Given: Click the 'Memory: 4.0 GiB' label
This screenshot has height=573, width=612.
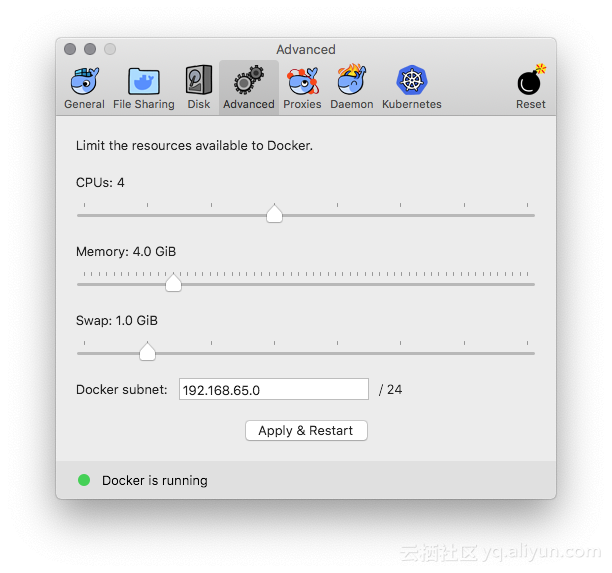Looking at the screenshot, I should (126, 252).
